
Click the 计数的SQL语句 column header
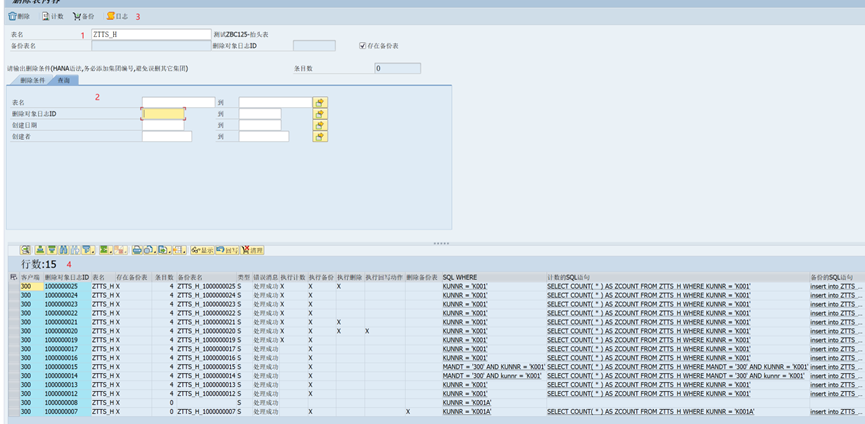pos(678,277)
